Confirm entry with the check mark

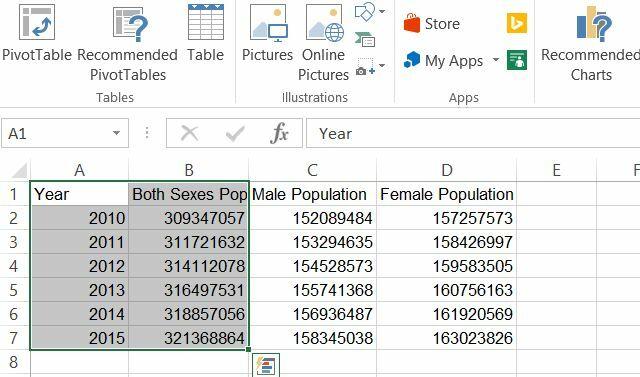(235, 133)
